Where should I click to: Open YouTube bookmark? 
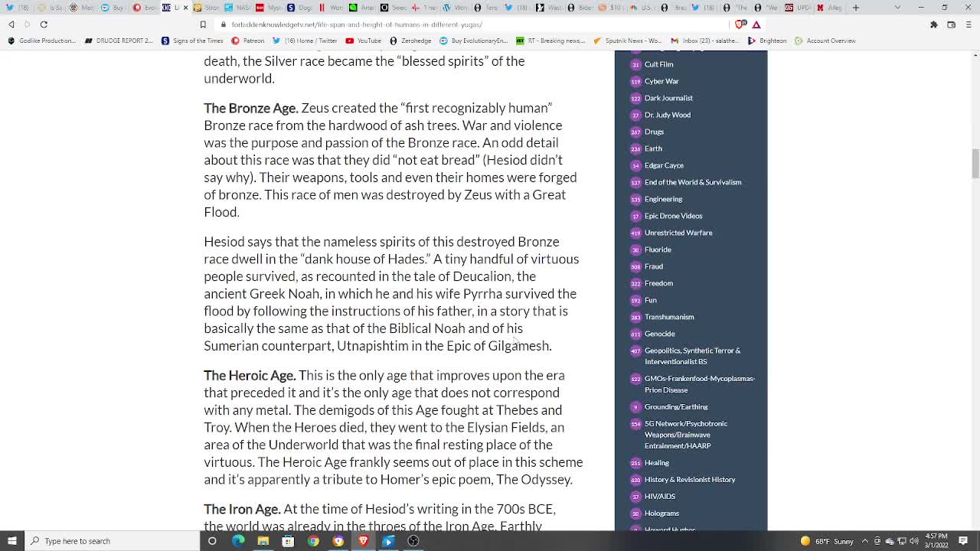coord(363,41)
